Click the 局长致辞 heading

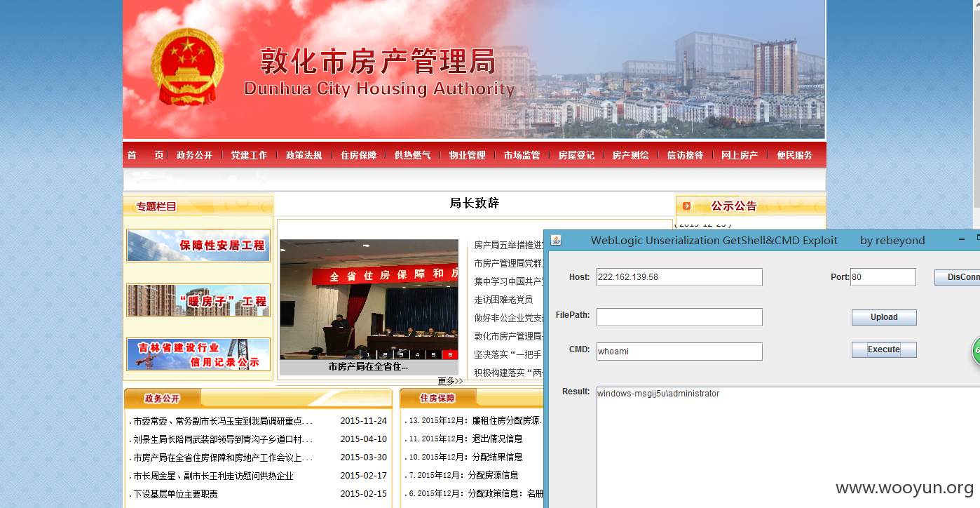[x=475, y=203]
